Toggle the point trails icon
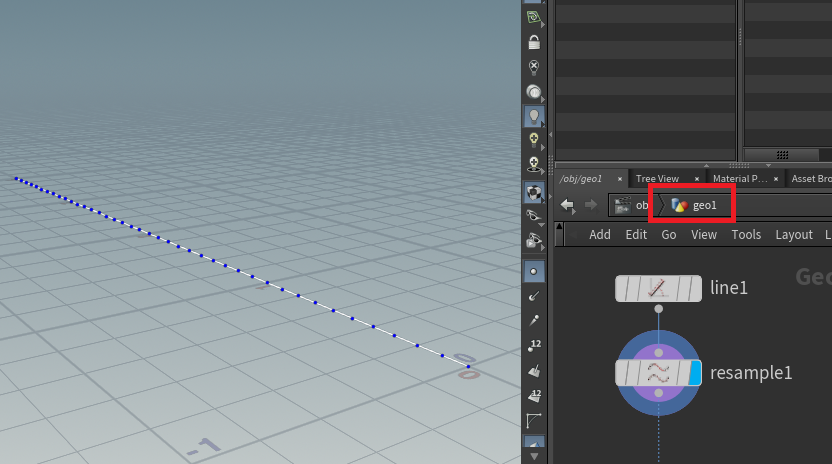 tap(534, 320)
